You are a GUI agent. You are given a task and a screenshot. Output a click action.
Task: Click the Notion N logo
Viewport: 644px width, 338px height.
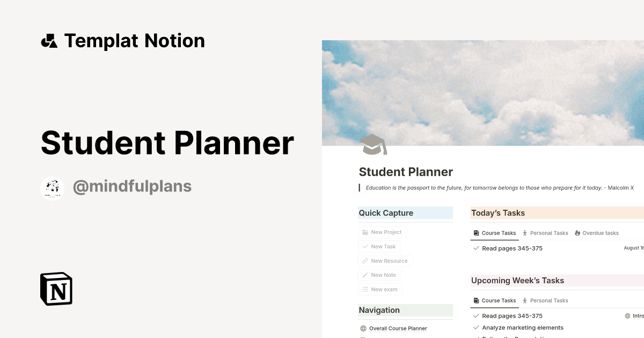(55, 289)
